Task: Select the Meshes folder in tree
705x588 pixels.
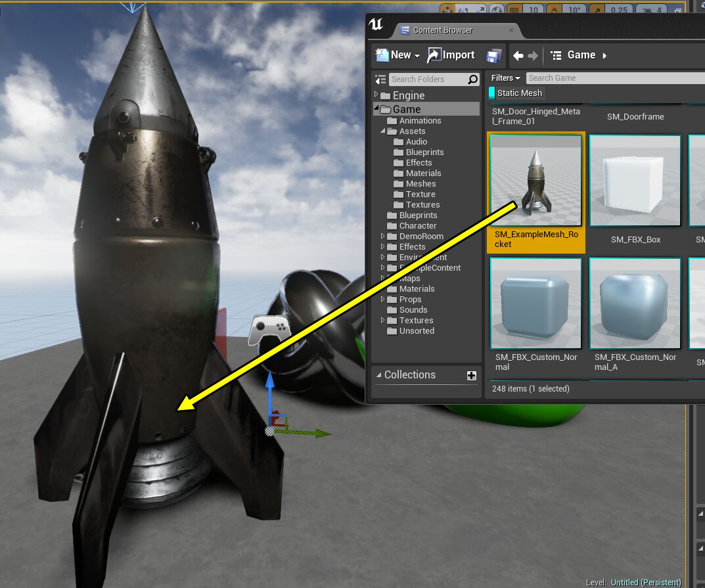Action: pos(421,184)
